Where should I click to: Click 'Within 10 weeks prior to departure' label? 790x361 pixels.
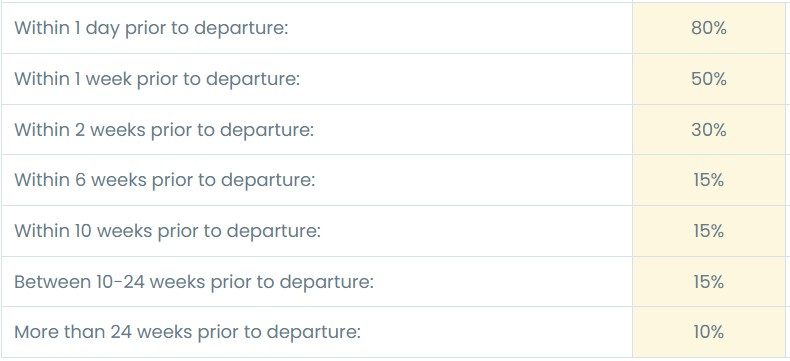pyautogui.click(x=167, y=231)
